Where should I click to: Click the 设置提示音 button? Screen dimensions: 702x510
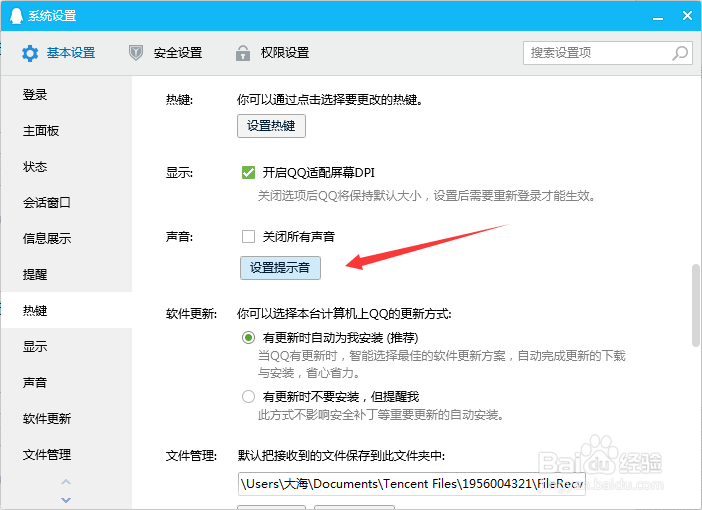coord(280,268)
